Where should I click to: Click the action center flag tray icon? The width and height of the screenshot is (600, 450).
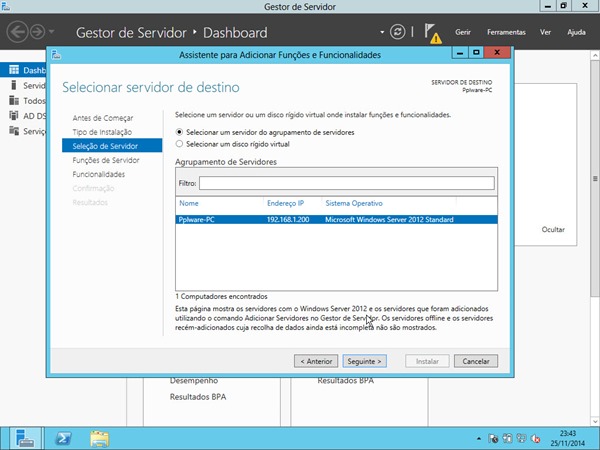(x=493, y=439)
